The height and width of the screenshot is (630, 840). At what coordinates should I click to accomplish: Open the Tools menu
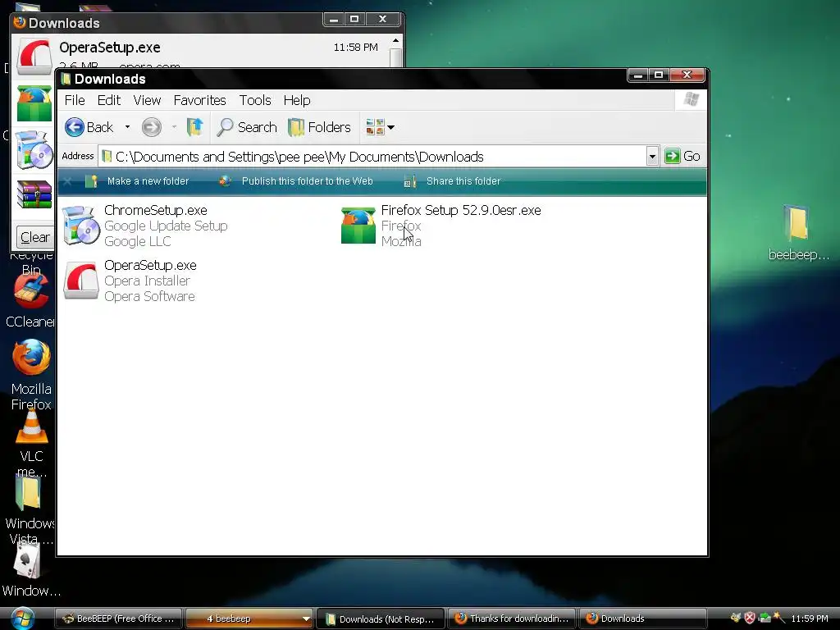(255, 100)
